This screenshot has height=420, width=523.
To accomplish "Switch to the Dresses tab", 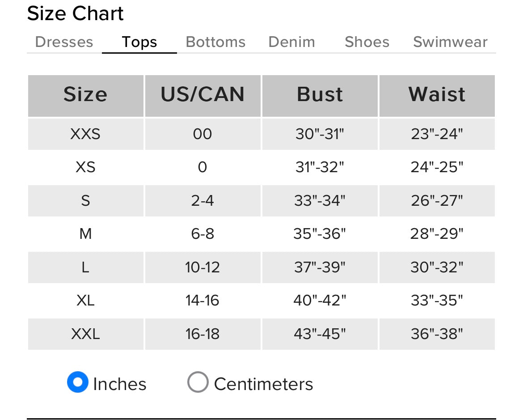I will [64, 42].
